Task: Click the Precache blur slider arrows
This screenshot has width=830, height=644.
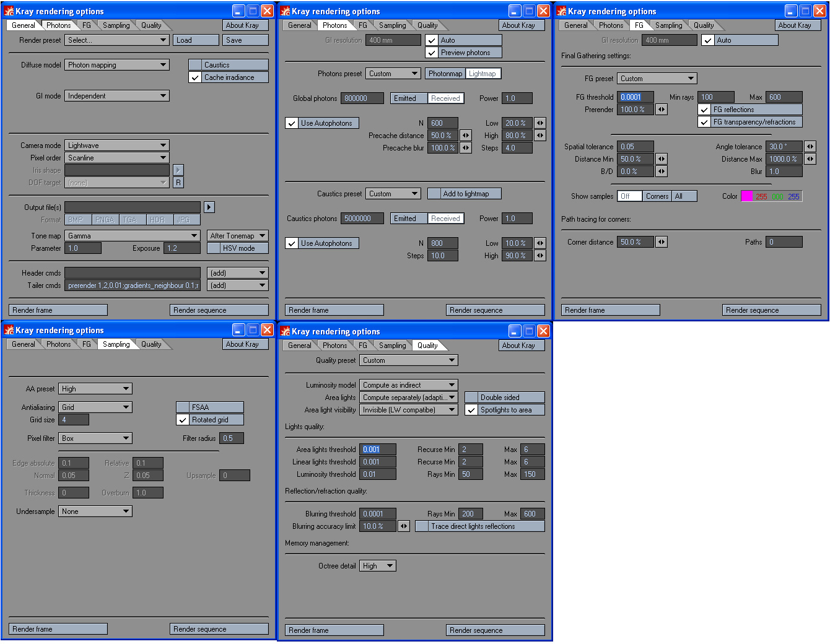Action: (466, 148)
